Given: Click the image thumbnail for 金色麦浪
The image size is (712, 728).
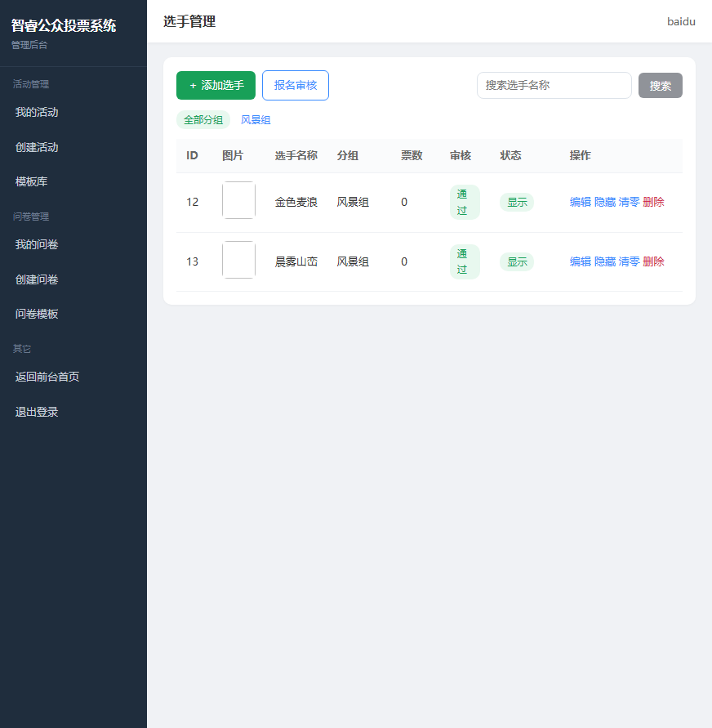Looking at the screenshot, I should point(238,200).
